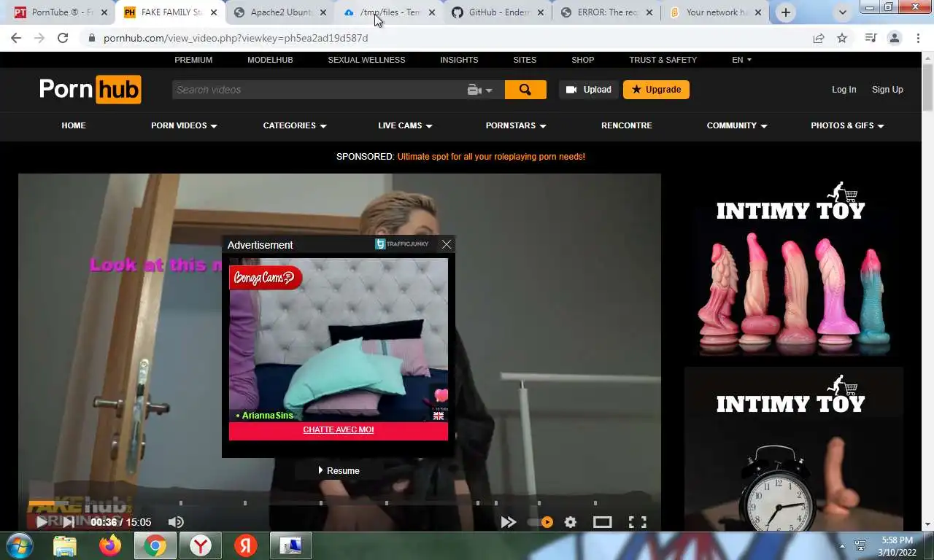The image size is (934, 560).
Task: Open the search type camera dropdown
Action: (480, 90)
